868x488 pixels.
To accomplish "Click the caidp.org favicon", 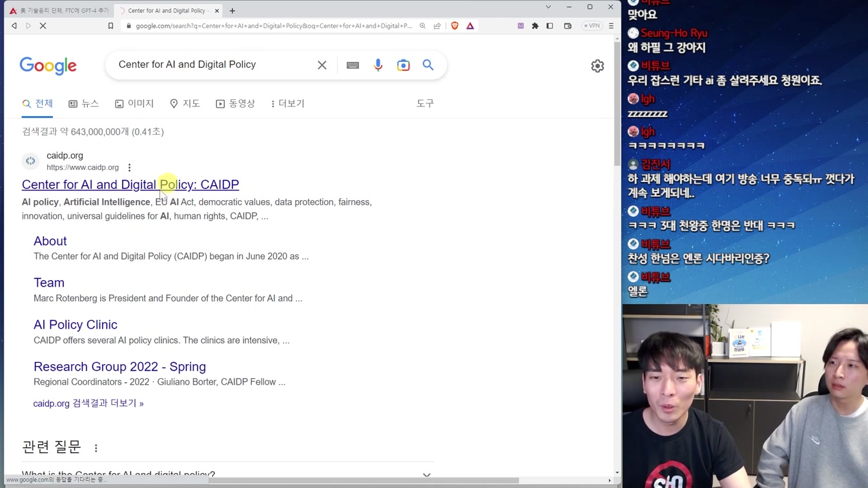I will pos(30,161).
